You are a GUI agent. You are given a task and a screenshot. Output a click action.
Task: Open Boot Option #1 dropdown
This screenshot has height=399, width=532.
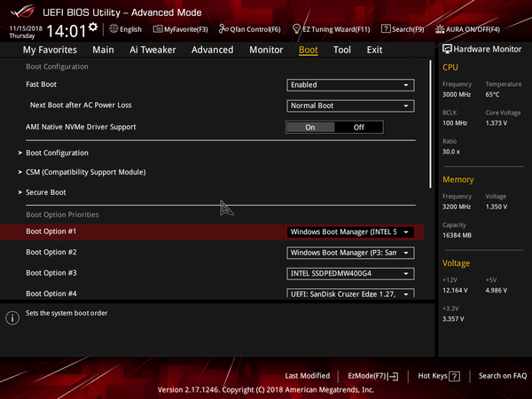pos(350,231)
